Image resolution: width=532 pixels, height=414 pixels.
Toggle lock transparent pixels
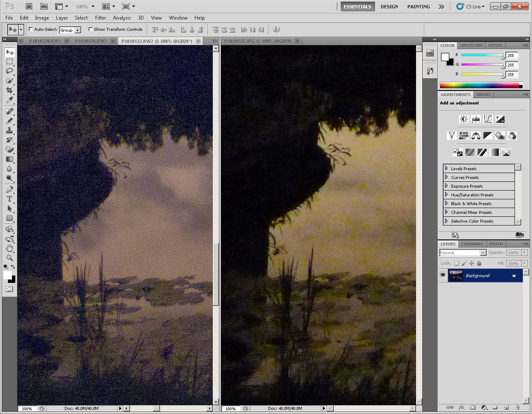click(456, 263)
